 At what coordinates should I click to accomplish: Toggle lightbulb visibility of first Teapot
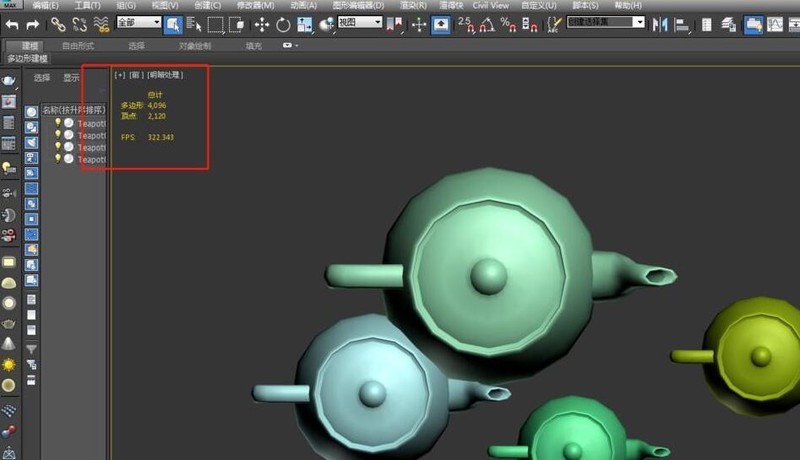(x=57, y=123)
